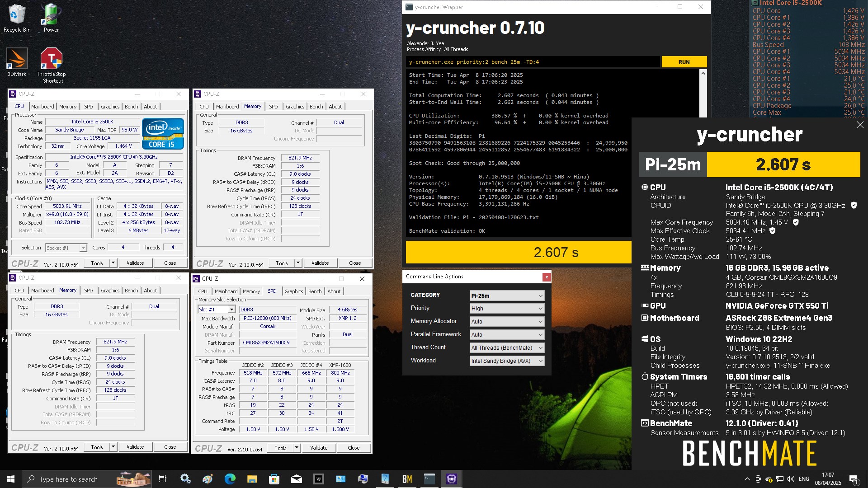
Task: Click the ENG language indicator
Action: pyautogui.click(x=804, y=479)
